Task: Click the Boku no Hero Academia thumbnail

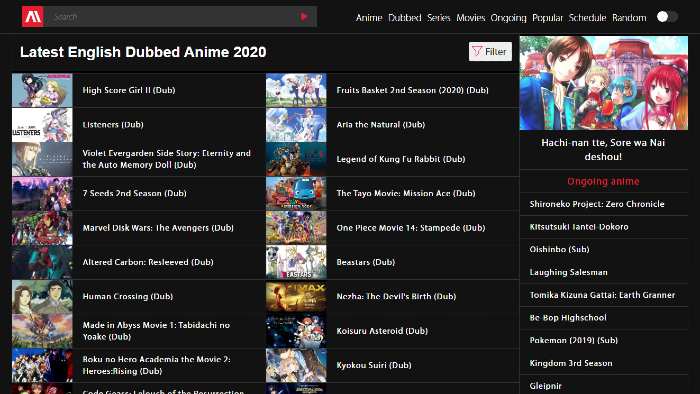Action: pyautogui.click(x=42, y=365)
